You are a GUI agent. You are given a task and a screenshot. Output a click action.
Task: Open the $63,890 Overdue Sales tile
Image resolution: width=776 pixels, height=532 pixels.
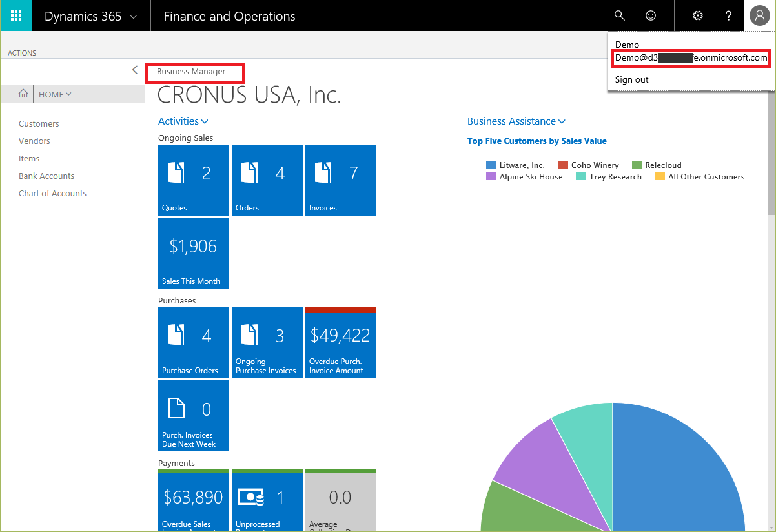[194, 500]
